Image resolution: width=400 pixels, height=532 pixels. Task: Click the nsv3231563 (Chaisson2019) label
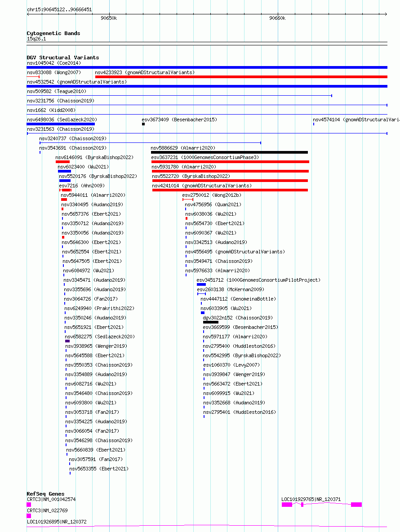(x=61, y=129)
